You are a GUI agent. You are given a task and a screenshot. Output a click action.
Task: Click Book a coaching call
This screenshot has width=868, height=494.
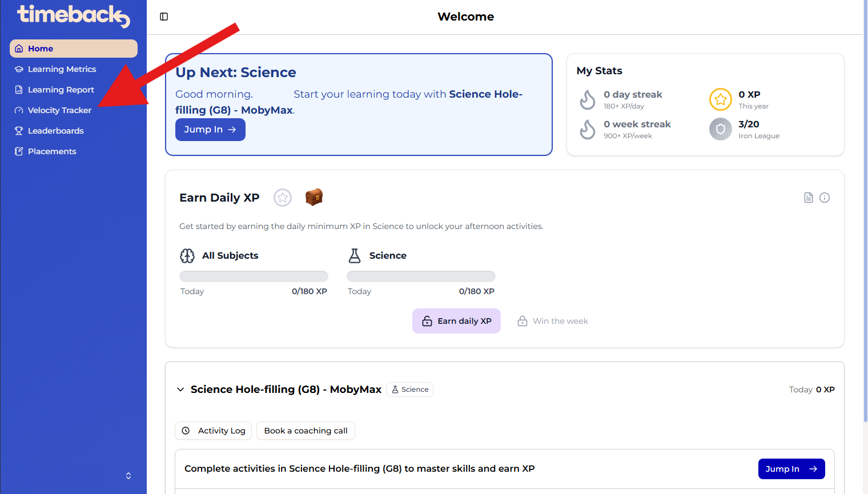(306, 431)
